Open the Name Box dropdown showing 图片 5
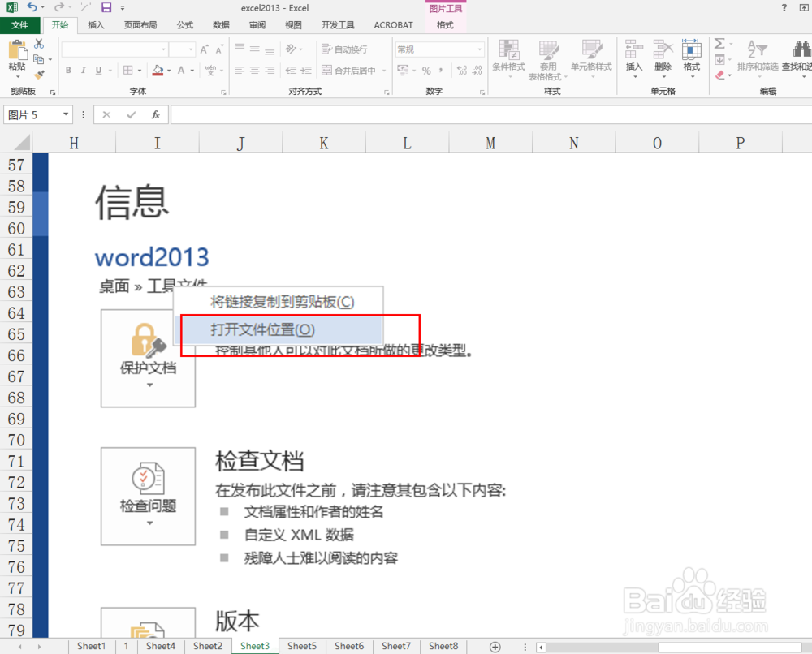The width and height of the screenshot is (812, 654). [x=67, y=114]
